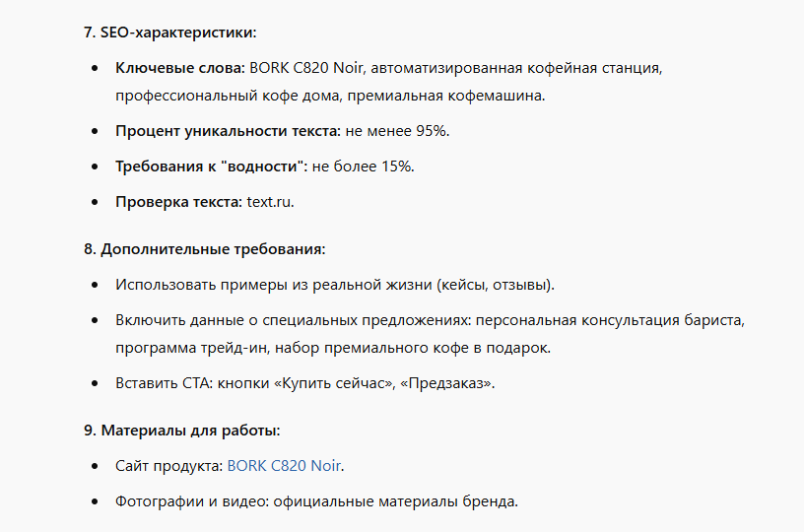Click the line 'Фотографии и видео: официальные материалы бренда'
The height and width of the screenshot is (532, 804).
tap(316, 501)
